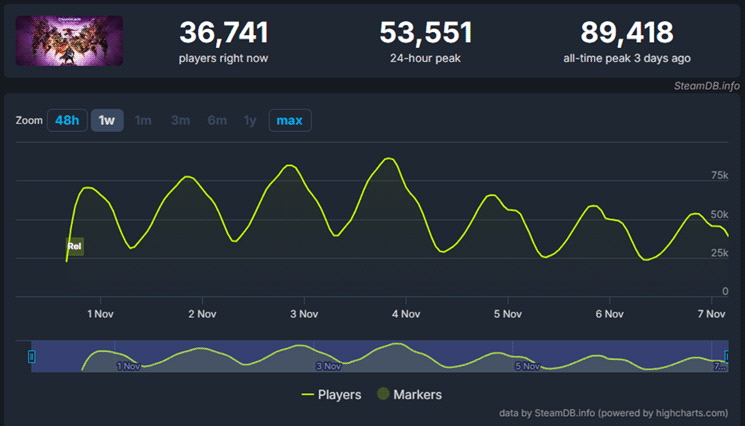Toggle the Markers series in legend
Viewport: 745px width, 426px height.
click(410, 394)
